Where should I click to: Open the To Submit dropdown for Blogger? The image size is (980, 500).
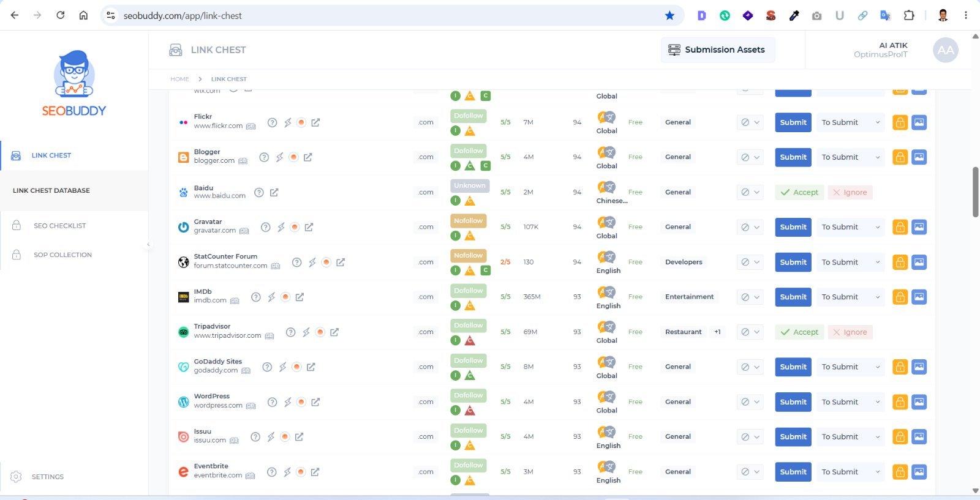pos(851,157)
